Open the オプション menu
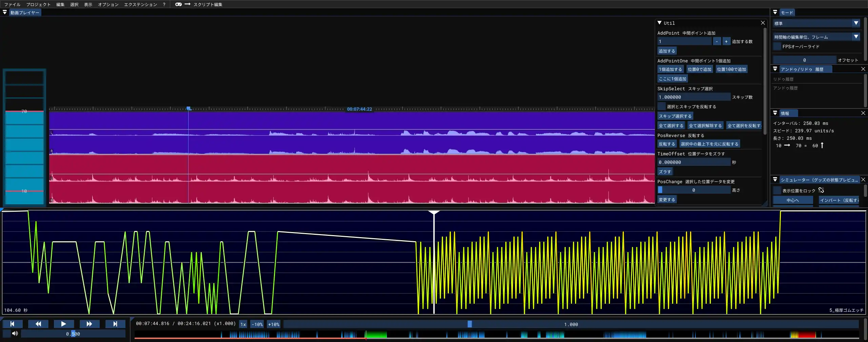Viewport: 868px width, 342px height. (108, 4)
